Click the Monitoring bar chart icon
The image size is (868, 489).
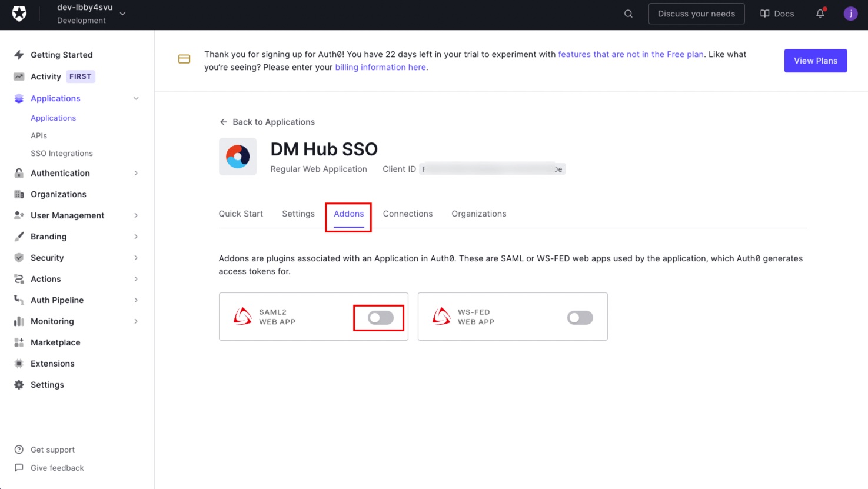click(19, 321)
